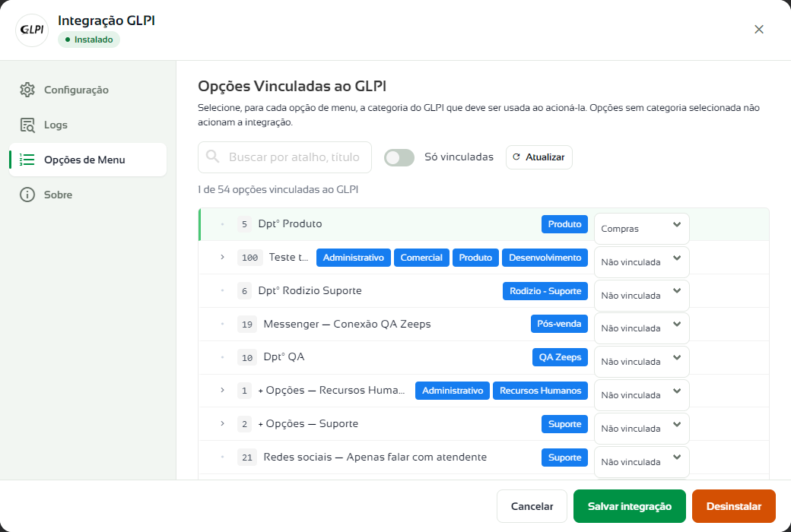
Task: Click the shortcut number 100 badge
Action: (x=249, y=258)
